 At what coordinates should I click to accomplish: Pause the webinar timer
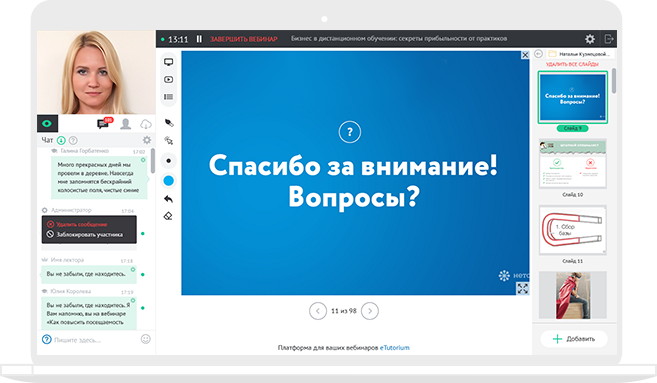[199, 39]
